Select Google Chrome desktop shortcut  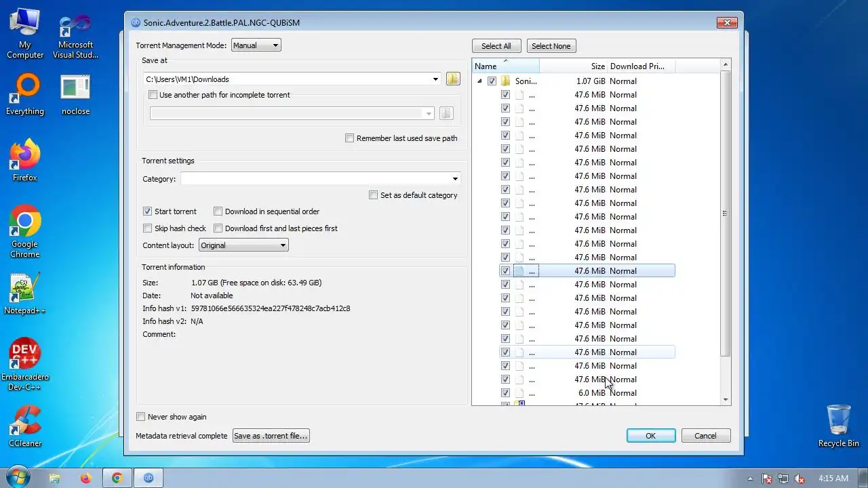25,231
